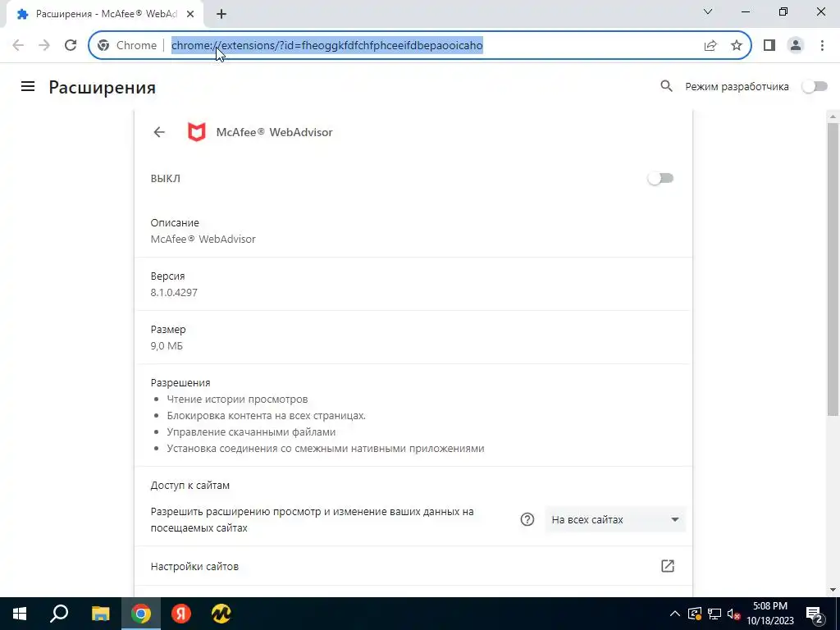This screenshot has width=840, height=630.
Task: Click the ВЫКЛ status label
Action: point(166,178)
